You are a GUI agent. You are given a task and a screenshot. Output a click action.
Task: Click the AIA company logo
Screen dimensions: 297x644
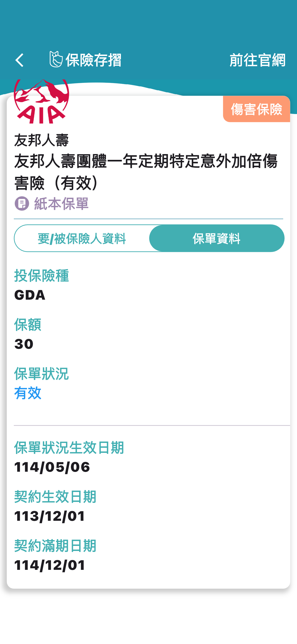[41, 102]
